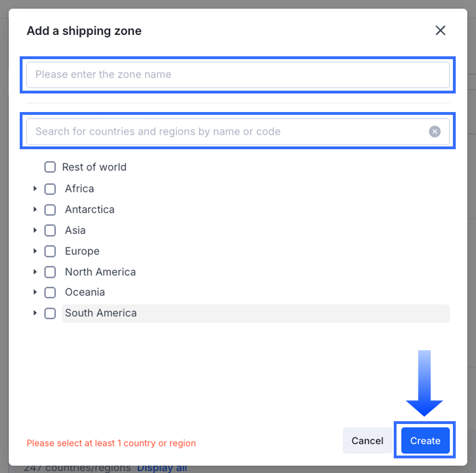Viewport: 476px width, 473px height.
Task: Expand the Africa country list
Action: [35, 189]
